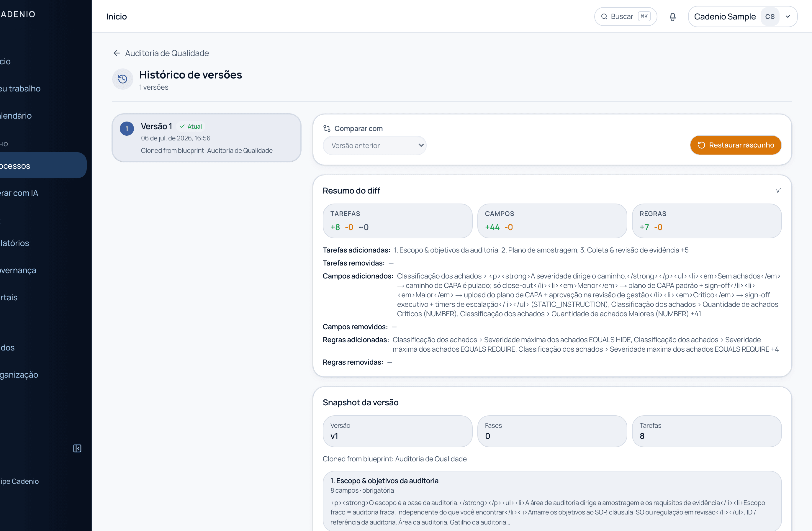Viewport: 812px width, 531px height.
Task: Click the Campos removidos label
Action: tap(355, 327)
